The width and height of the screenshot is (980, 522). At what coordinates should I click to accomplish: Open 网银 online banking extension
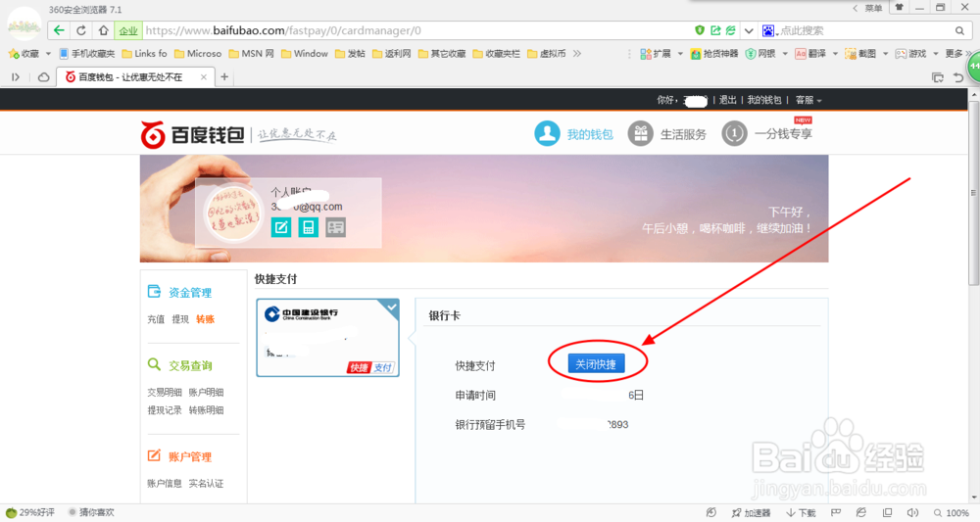760,54
